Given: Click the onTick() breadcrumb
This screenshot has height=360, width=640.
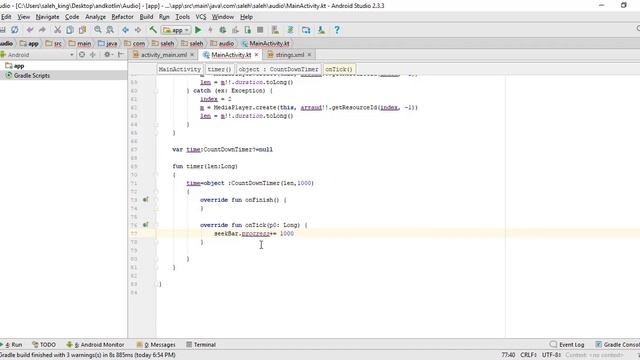Looking at the screenshot, I should 339,69.
